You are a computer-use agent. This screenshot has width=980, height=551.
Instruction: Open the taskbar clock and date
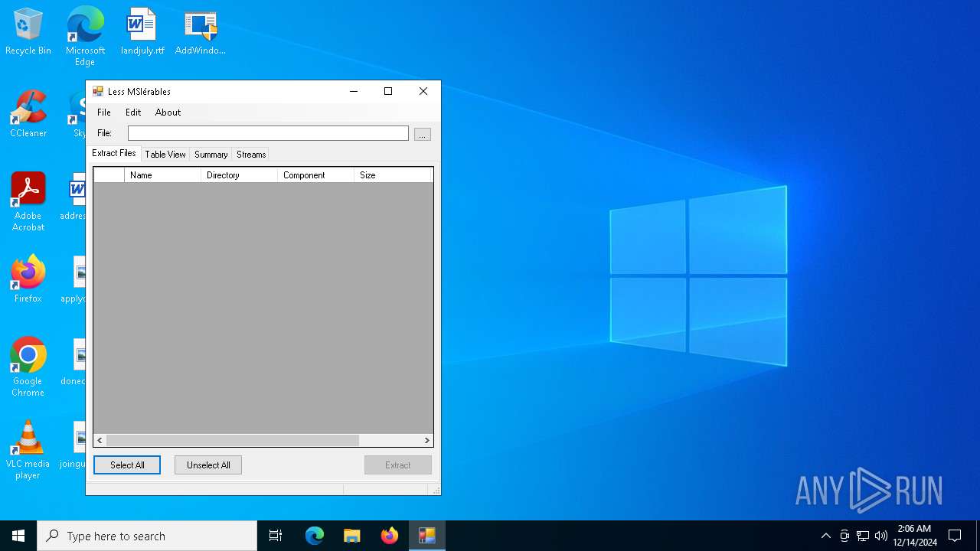click(x=915, y=536)
